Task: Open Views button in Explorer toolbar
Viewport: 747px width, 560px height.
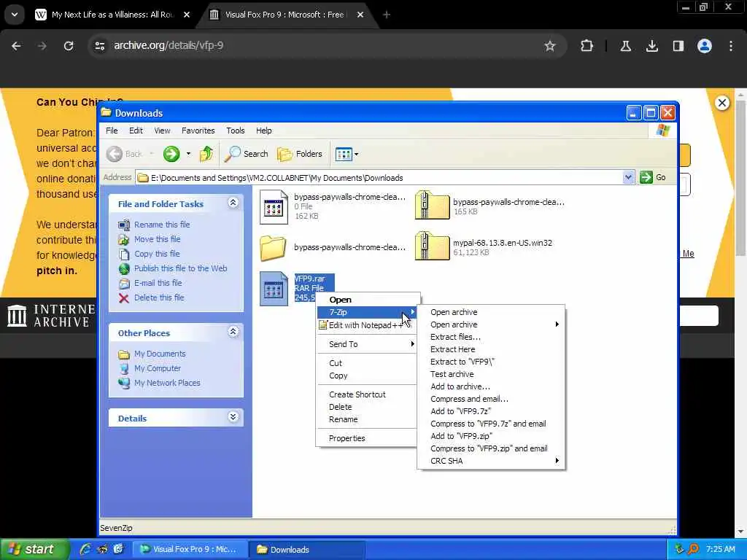Action: point(344,154)
